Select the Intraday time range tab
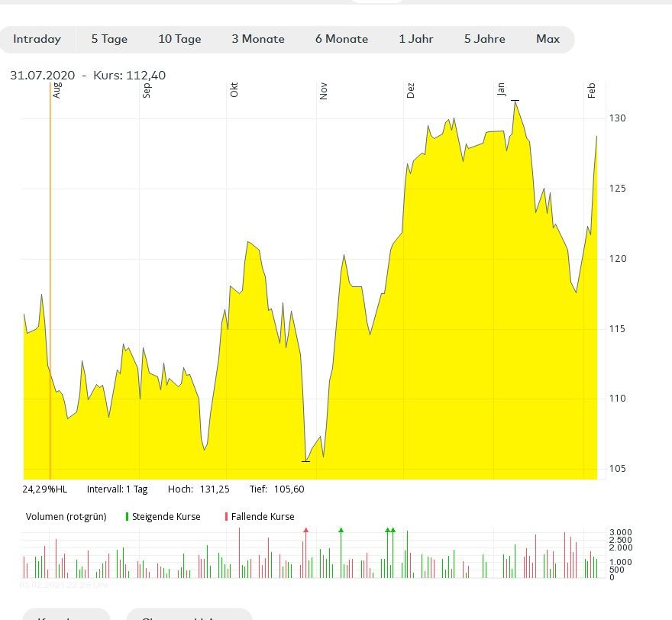The height and width of the screenshot is (620, 672). (x=37, y=39)
